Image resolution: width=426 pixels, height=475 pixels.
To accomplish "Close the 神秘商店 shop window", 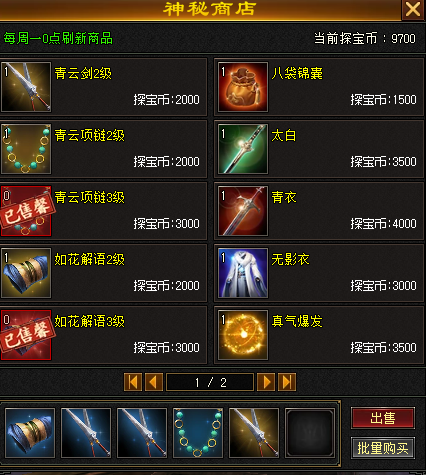I will point(413,9).
